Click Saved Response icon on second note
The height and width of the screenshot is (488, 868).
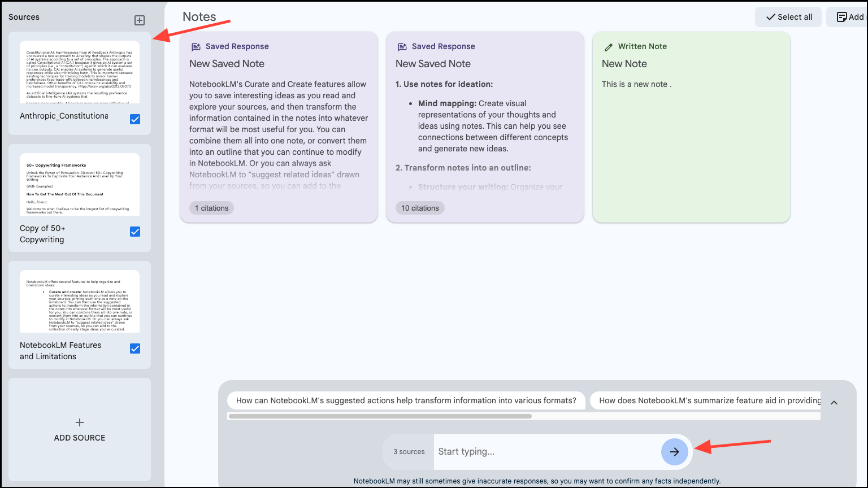pyautogui.click(x=402, y=47)
